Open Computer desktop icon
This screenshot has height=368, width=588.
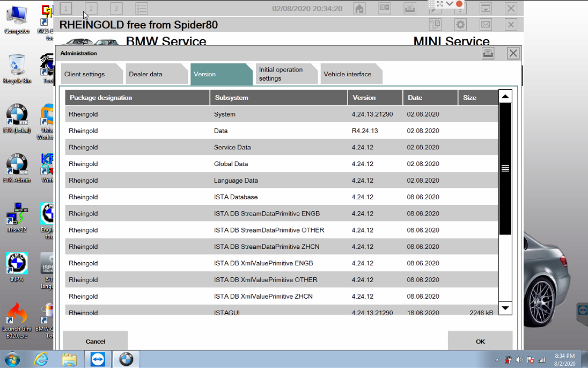[17, 19]
